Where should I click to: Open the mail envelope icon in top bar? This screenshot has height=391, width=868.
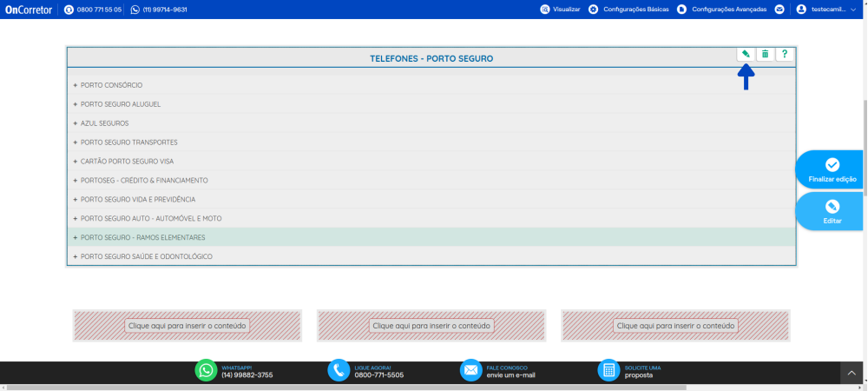tap(779, 10)
